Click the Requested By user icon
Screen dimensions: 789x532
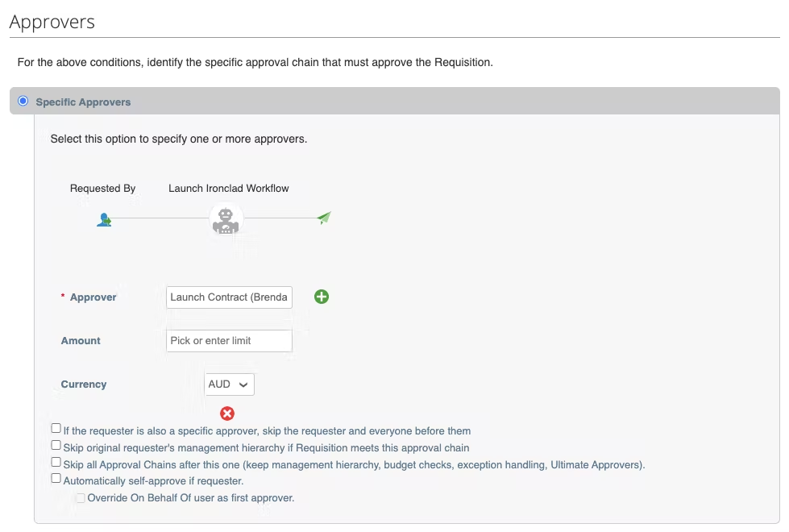coord(103,219)
